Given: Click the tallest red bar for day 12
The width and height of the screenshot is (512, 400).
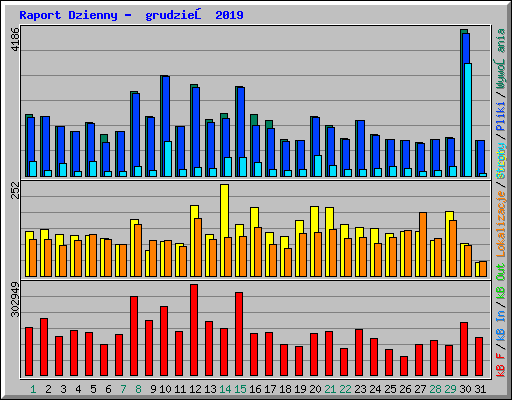Looking at the screenshot, I should 194,330.
